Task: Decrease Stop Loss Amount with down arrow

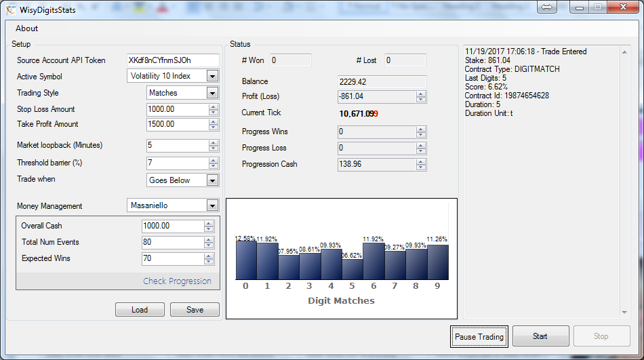Action: (213, 113)
